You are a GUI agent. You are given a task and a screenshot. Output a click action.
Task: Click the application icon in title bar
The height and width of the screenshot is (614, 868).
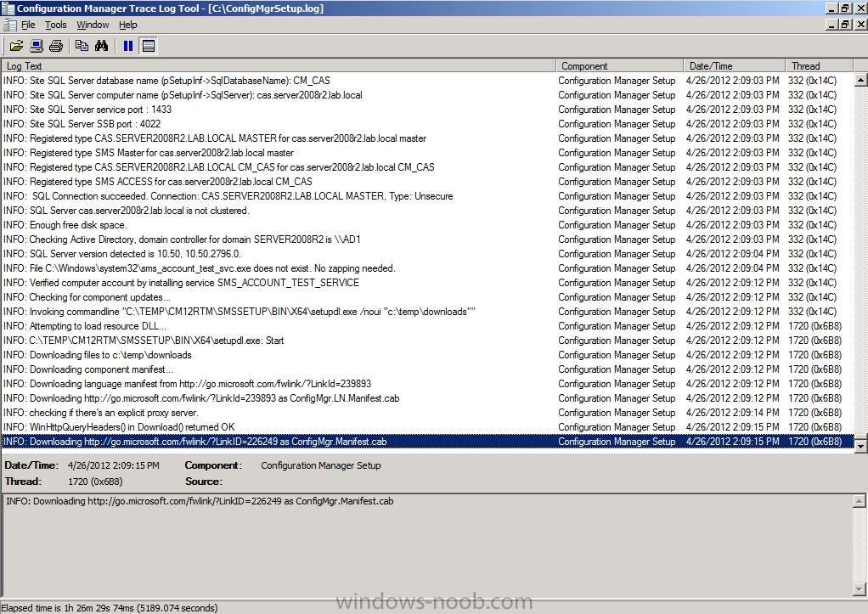(8, 8)
